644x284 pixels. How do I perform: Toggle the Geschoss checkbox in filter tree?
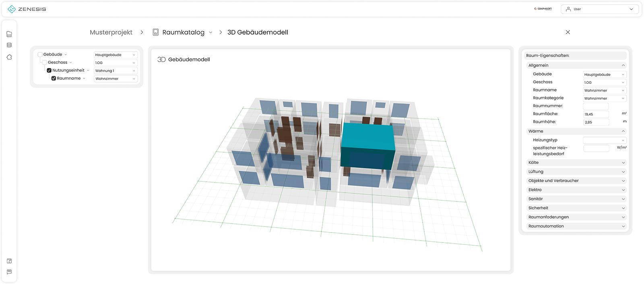coord(45,62)
